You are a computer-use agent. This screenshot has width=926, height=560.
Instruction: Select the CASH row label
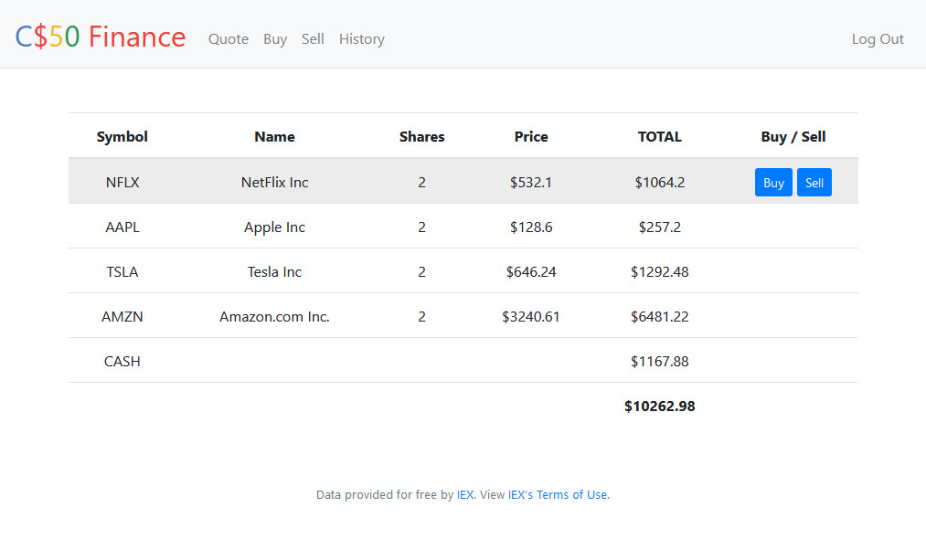click(x=122, y=362)
